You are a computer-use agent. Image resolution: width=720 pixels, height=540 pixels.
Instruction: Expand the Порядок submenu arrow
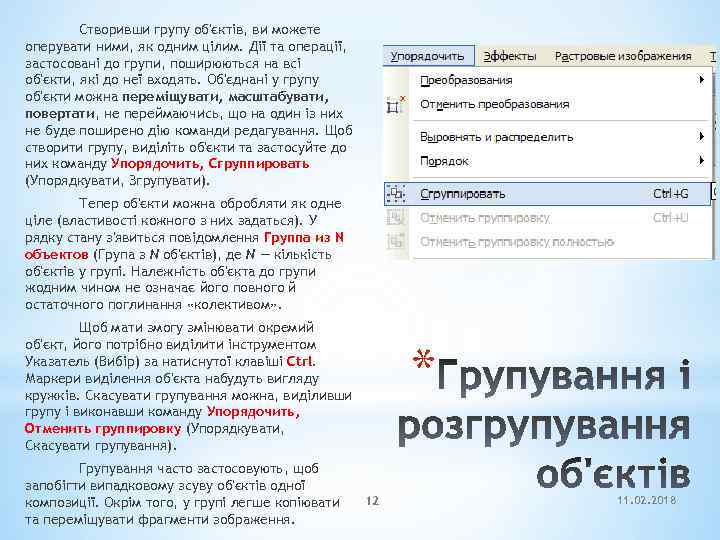click(701, 160)
